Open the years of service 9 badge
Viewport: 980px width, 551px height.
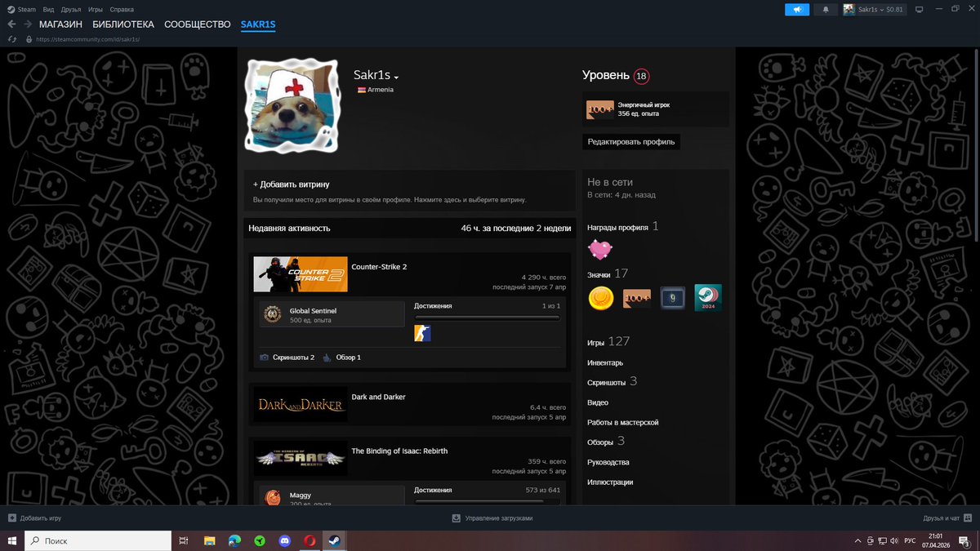tap(672, 299)
